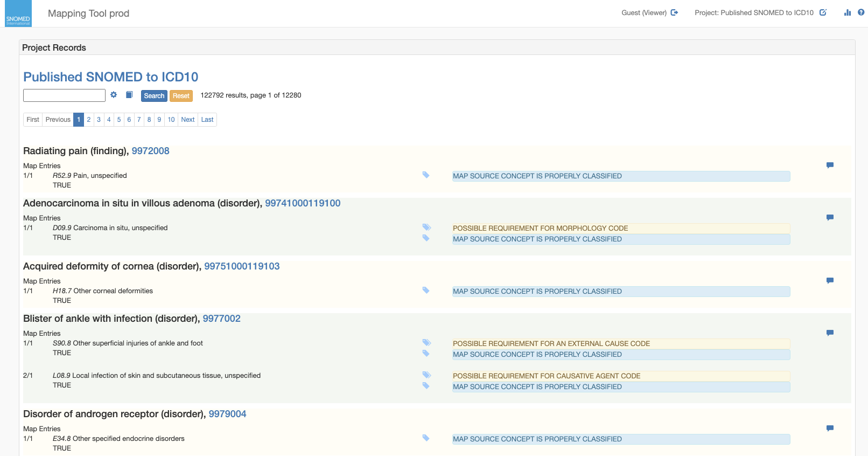The height and width of the screenshot is (456, 868).
Task: Click the '122792 results, page 1 of 12280' text
Action: [x=251, y=95]
